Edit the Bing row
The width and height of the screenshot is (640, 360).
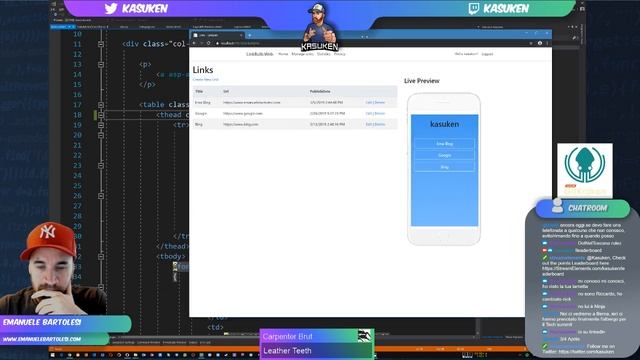369,124
